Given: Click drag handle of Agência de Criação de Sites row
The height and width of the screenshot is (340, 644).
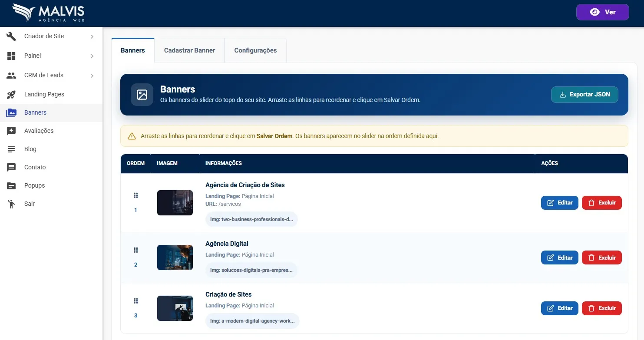Looking at the screenshot, I should point(135,195).
